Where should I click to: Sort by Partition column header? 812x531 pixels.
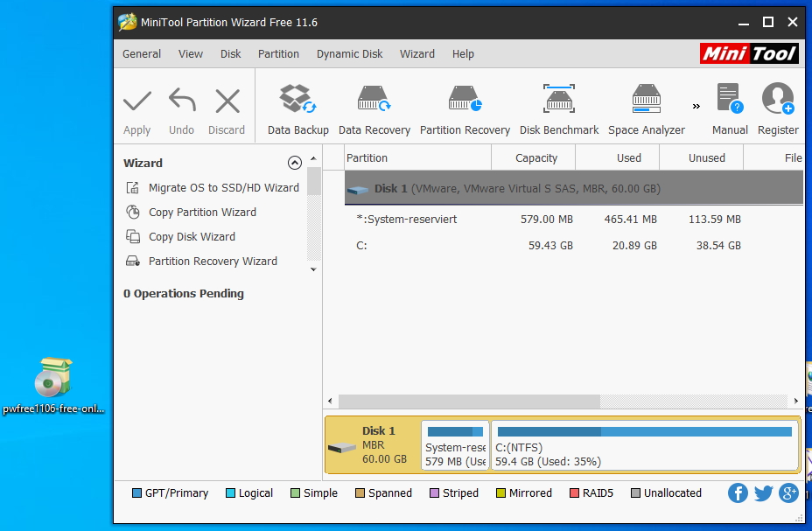click(417, 157)
